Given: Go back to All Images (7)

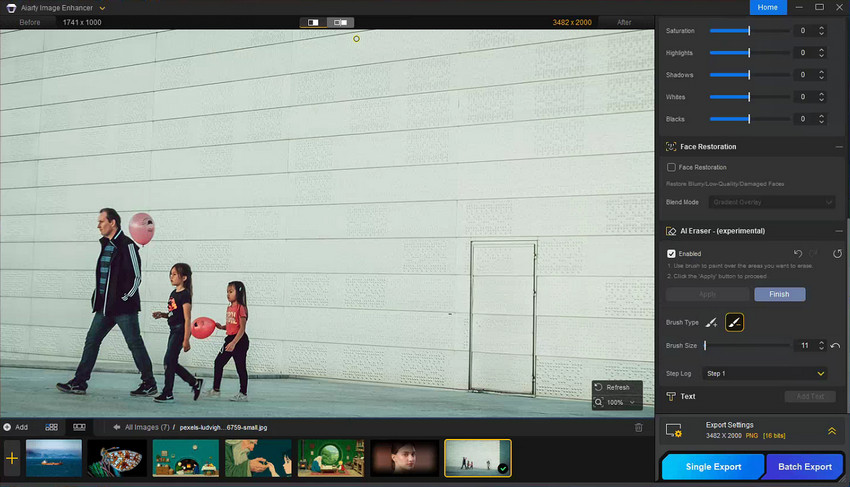Looking at the screenshot, I should [x=141, y=427].
